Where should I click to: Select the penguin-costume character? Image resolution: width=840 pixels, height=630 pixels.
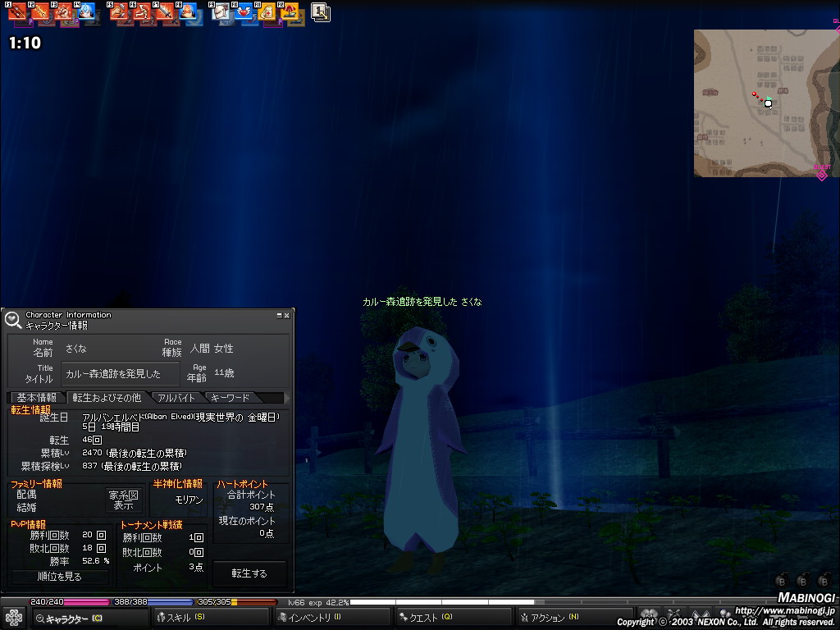pyautogui.click(x=421, y=450)
